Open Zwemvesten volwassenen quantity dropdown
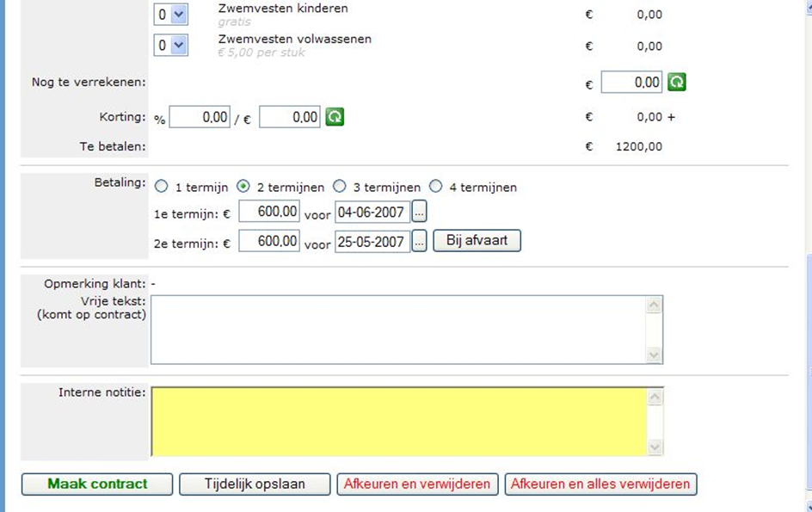 170,46
